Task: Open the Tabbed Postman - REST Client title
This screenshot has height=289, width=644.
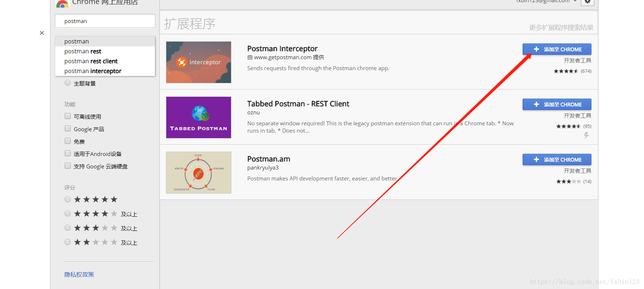Action: tap(298, 104)
